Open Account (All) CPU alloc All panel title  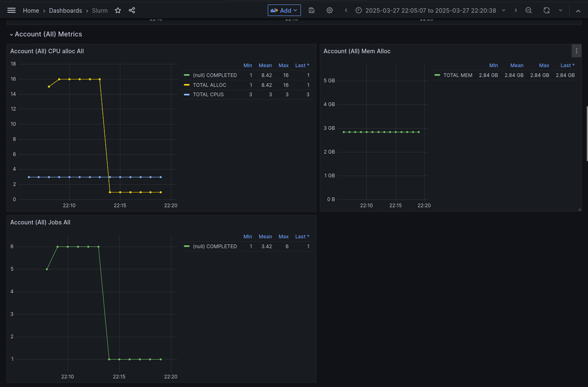coord(47,51)
